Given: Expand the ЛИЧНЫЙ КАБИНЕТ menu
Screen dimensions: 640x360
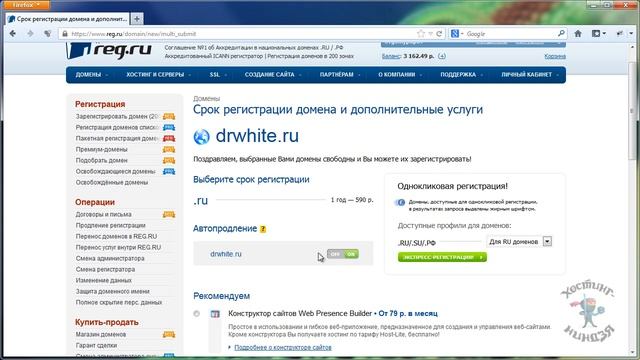Looking at the screenshot, I should 530,75.
